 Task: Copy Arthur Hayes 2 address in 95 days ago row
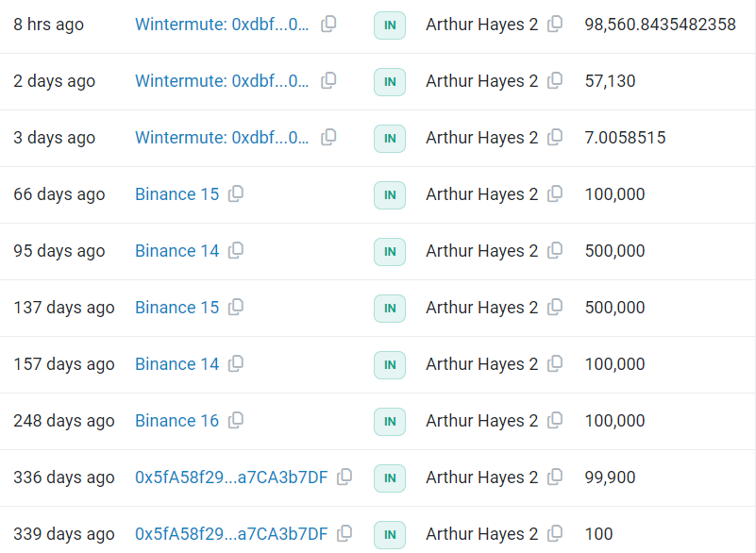pos(555,250)
